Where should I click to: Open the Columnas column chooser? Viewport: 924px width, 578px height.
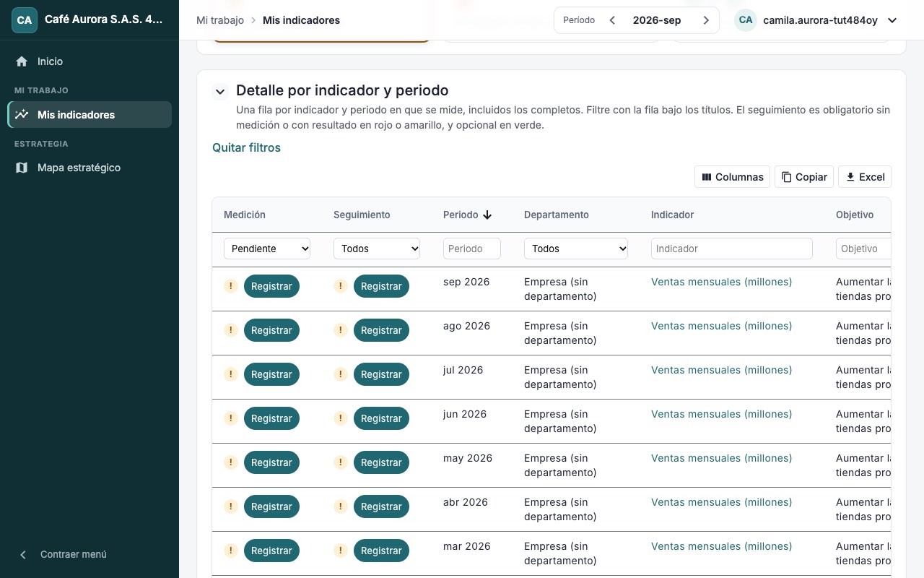732,177
